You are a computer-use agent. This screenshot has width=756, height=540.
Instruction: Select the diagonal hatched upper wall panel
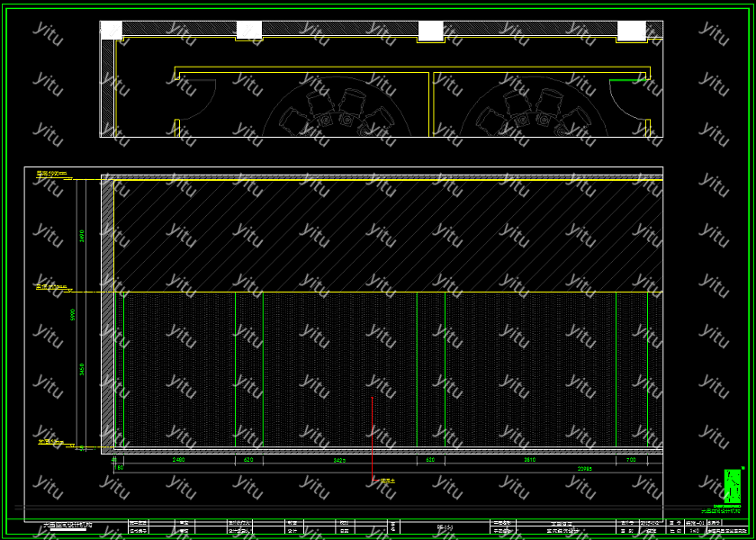pos(387,236)
